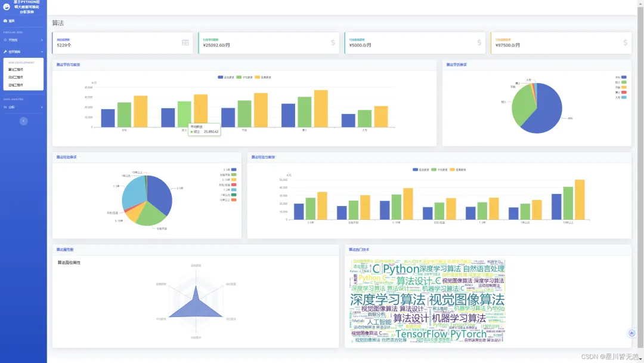Toggle blue series legend in education salary bar chart
644x363 pixels.
click(x=227, y=77)
